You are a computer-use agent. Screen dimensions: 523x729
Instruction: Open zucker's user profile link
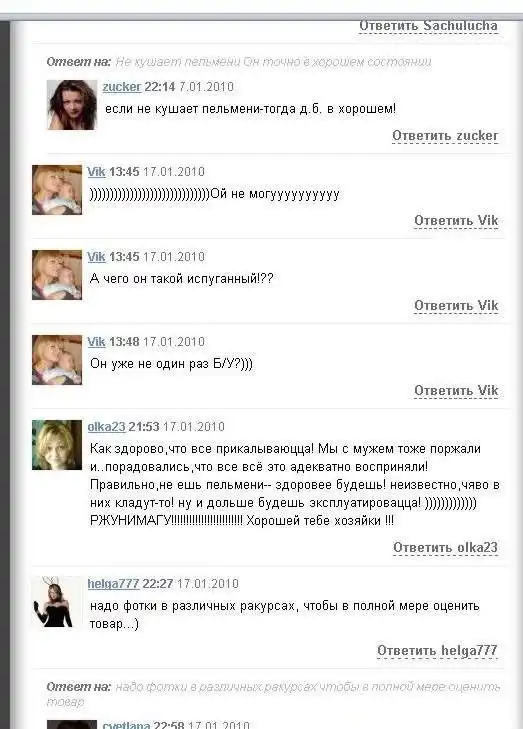point(122,87)
